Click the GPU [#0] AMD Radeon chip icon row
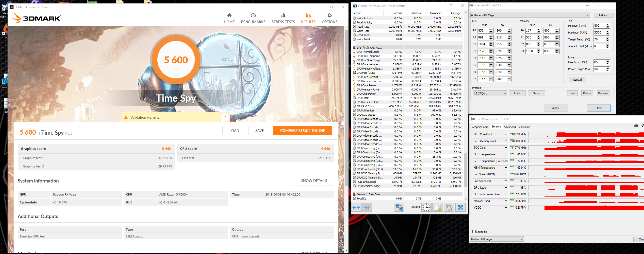 [354, 48]
